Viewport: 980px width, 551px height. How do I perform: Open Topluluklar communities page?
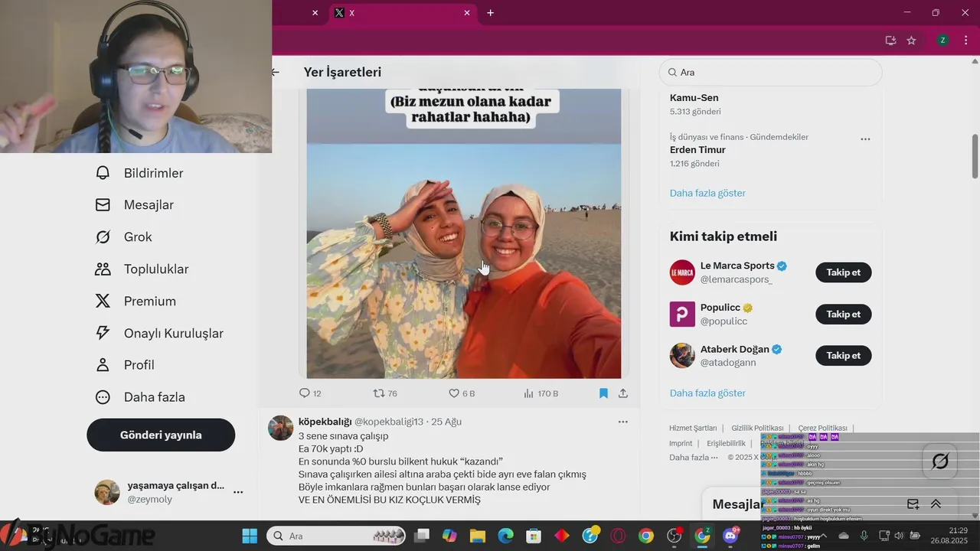(x=141, y=269)
